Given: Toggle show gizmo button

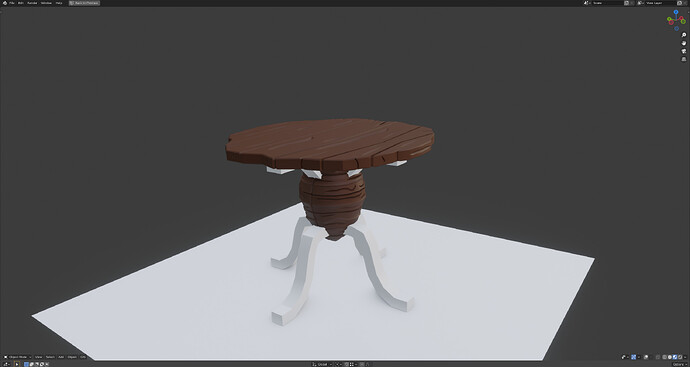Looking at the screenshot, I should click(x=633, y=357).
